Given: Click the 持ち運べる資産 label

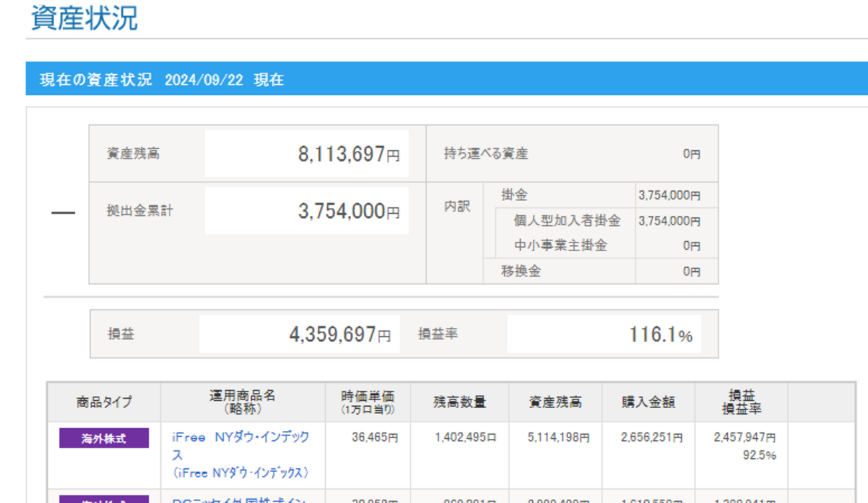Looking at the screenshot, I should tap(486, 154).
